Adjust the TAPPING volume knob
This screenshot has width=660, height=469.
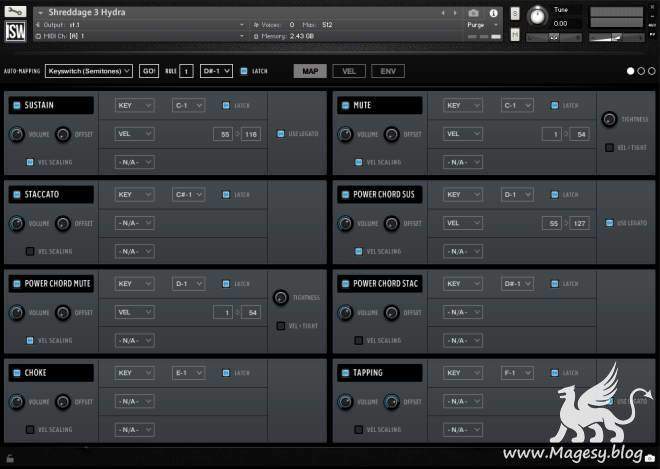pos(345,402)
